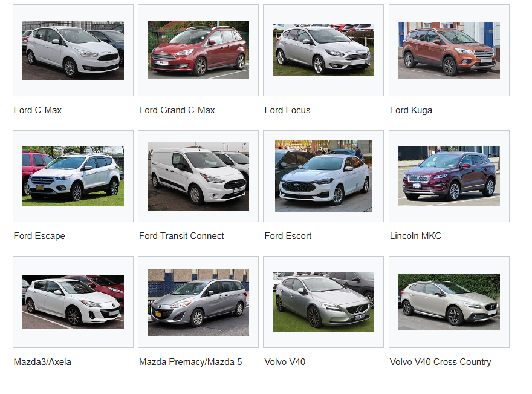
Task: Click the white Mazda3/Axela photo
Action: 73,302
